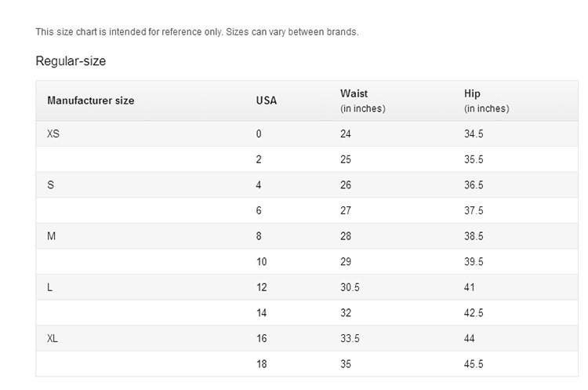Click the size chart disclaimer text

pos(197,32)
